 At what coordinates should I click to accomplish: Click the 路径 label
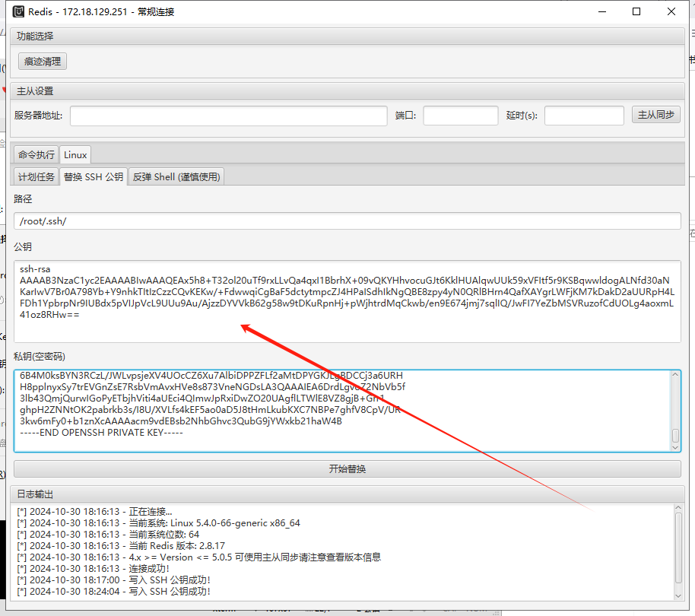click(x=23, y=199)
